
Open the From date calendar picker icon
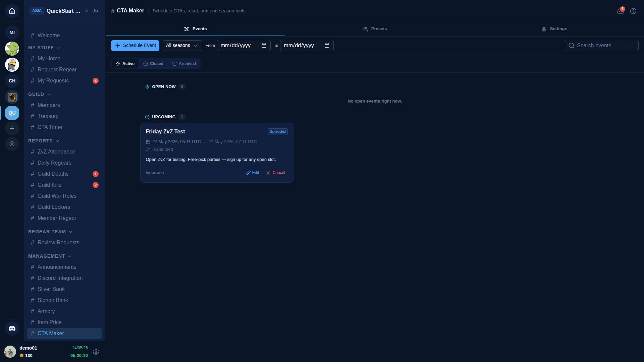264,46
